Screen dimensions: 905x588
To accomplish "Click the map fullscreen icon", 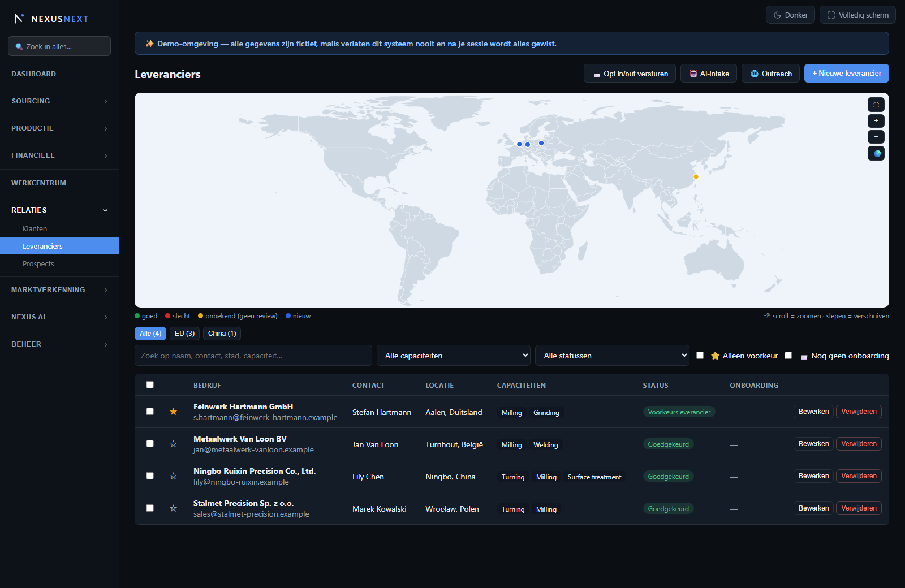I will 876,105.
